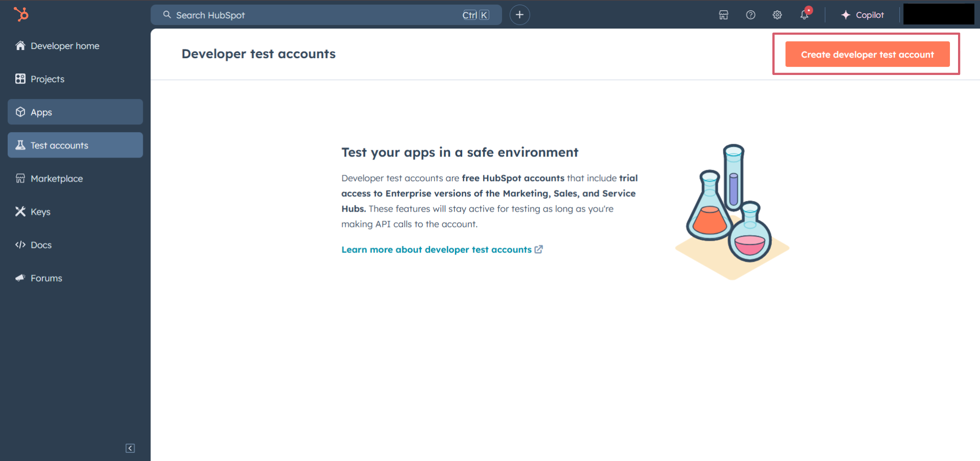Click the Search HubSpot field
The height and width of the screenshot is (461, 980).
(326, 15)
